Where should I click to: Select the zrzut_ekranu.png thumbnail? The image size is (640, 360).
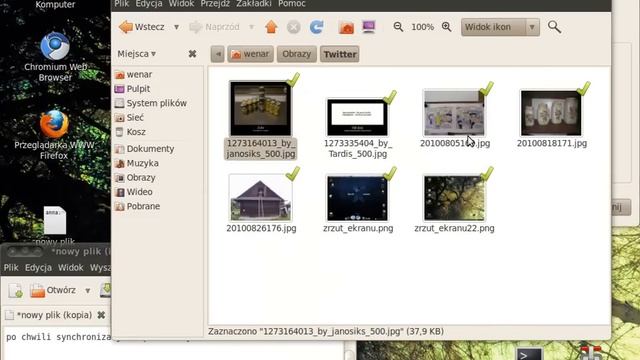pyautogui.click(x=358, y=198)
